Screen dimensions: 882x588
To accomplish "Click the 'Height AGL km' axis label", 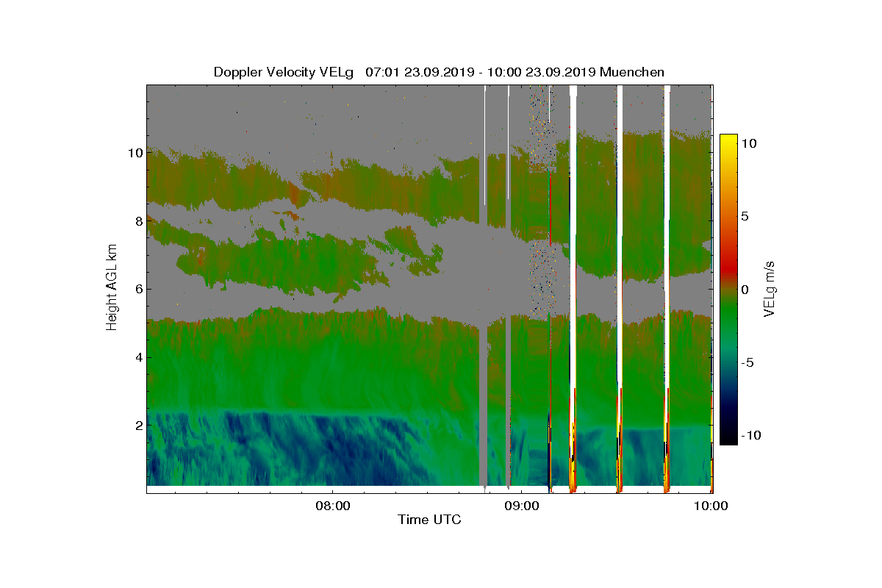I will coord(112,287).
